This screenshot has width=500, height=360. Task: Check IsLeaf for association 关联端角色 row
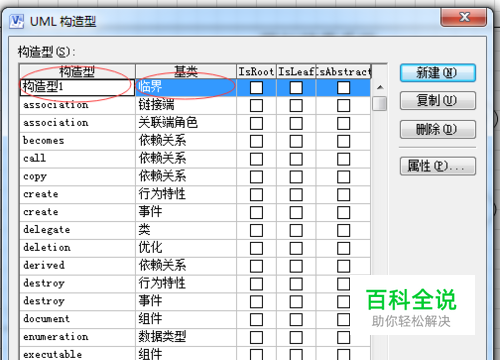tap(296, 123)
